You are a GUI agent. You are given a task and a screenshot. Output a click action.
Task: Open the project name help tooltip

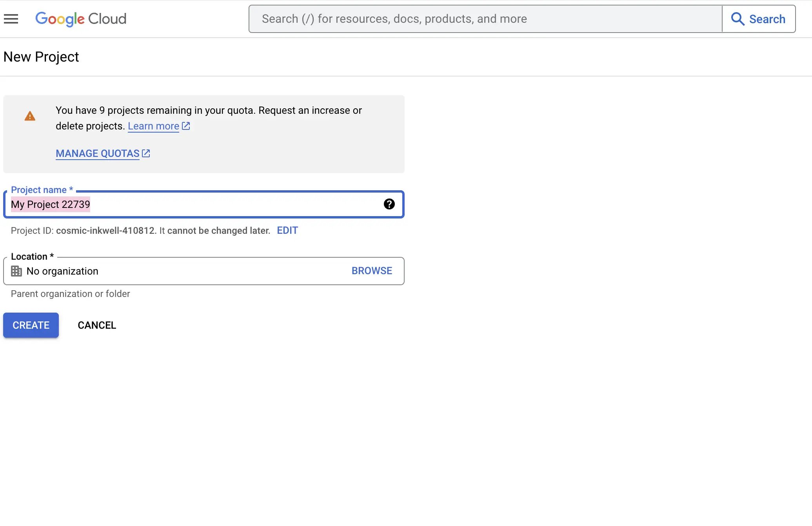click(x=389, y=204)
